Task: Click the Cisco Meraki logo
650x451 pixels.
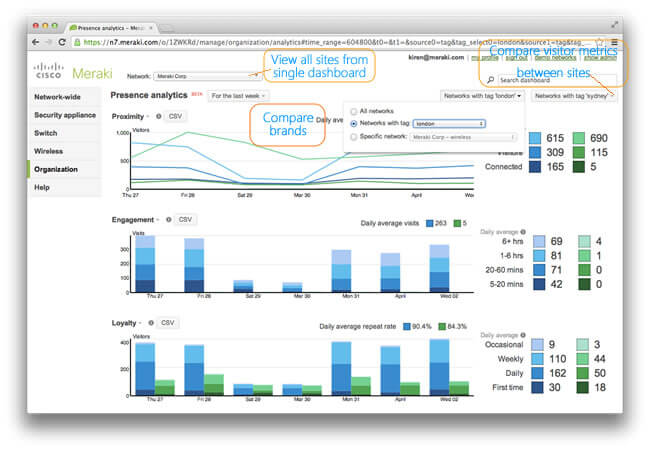Action: coord(73,72)
